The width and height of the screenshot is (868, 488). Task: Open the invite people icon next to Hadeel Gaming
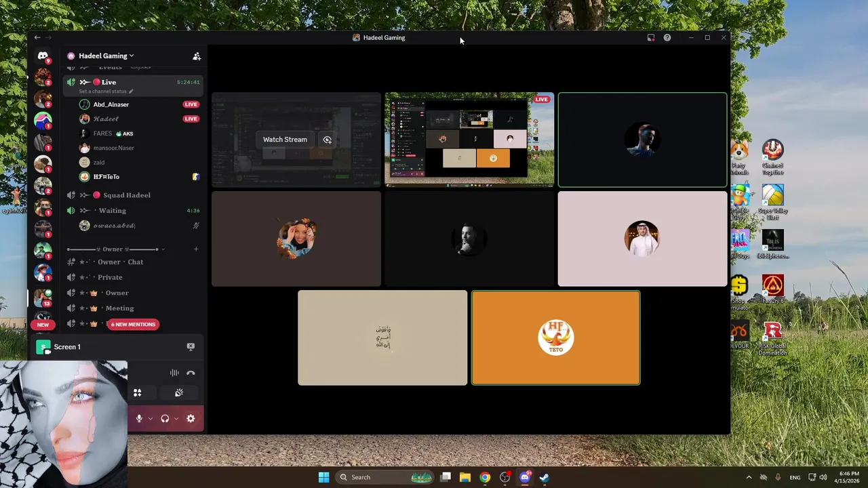(197, 56)
